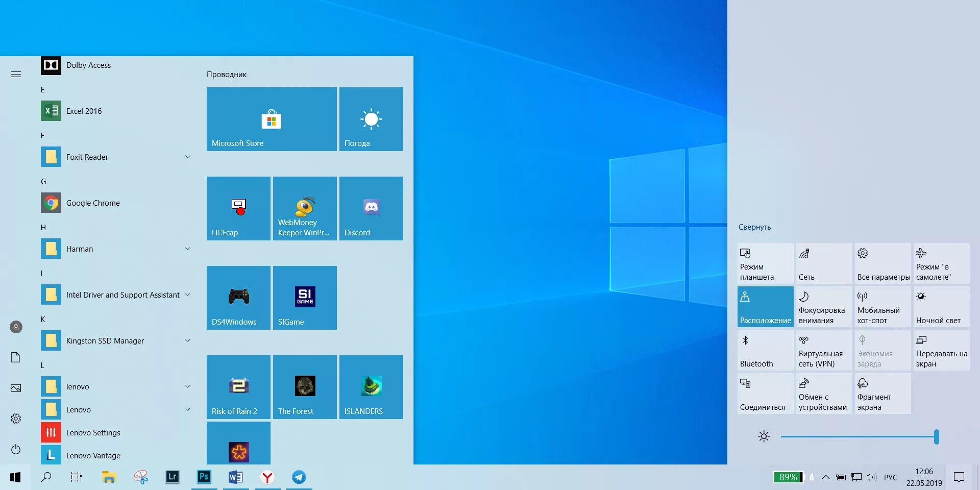Start the Risk of Rain 2 tile

pyautogui.click(x=238, y=387)
